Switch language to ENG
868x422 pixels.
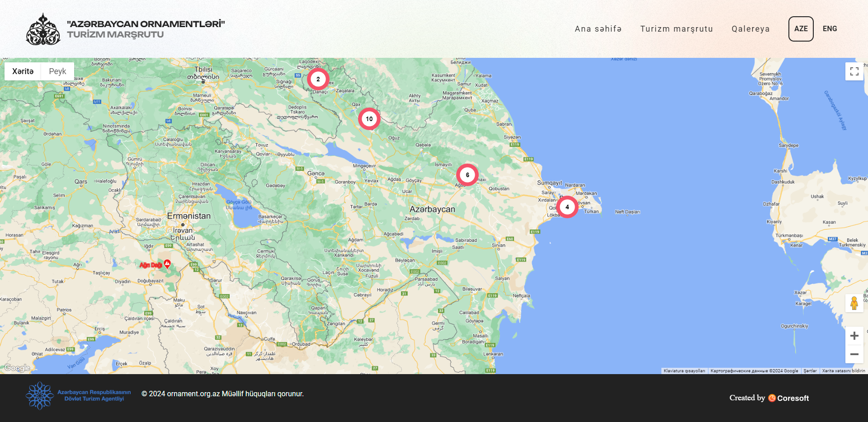pos(830,28)
